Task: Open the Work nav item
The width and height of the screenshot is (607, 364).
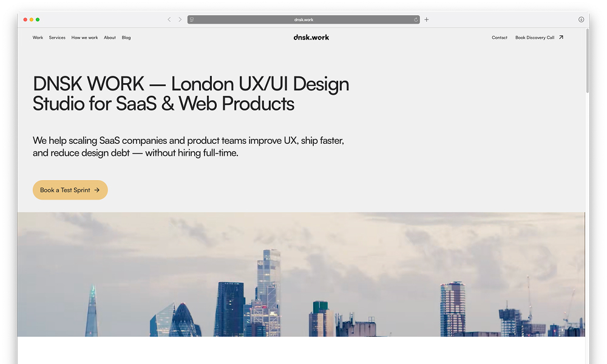Action: point(38,38)
